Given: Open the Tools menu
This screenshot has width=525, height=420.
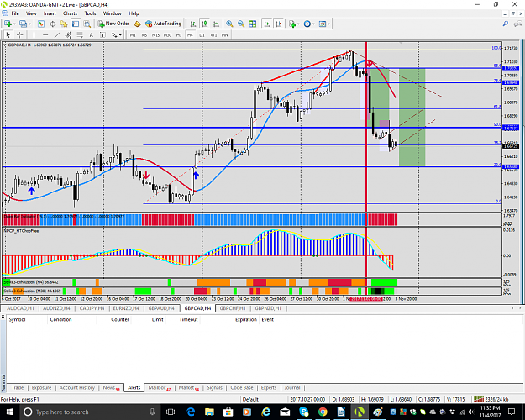Looking at the screenshot, I should [90, 13].
